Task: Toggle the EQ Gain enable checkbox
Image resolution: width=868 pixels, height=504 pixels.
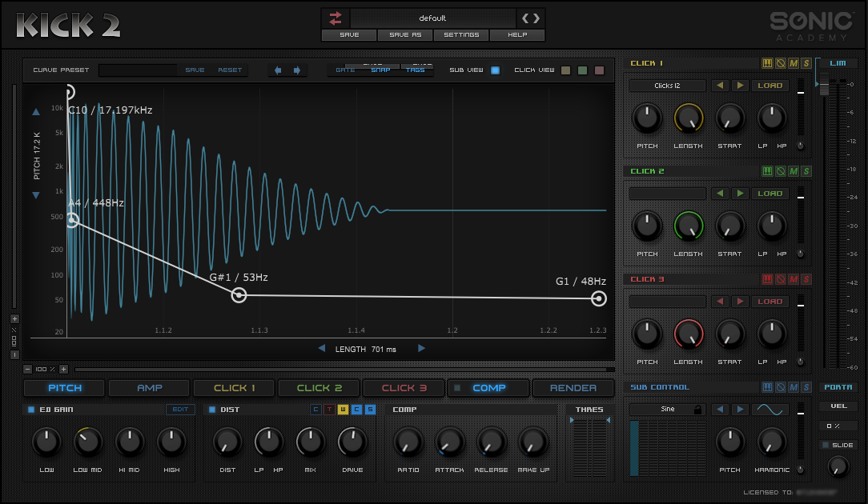Action: 31,410
